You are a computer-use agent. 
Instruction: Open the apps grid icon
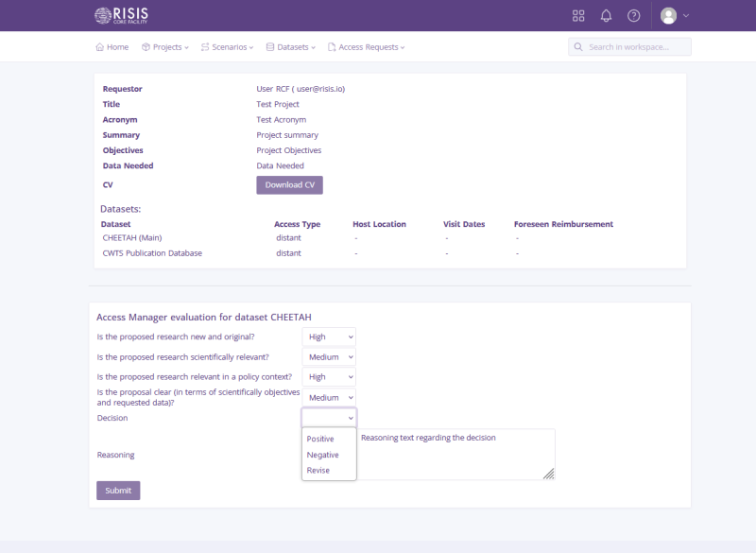578,15
